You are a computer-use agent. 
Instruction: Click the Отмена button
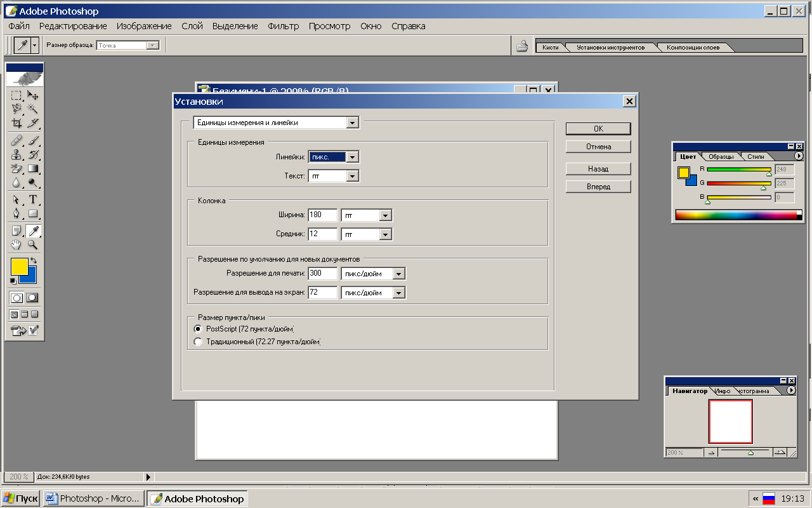[x=598, y=147]
